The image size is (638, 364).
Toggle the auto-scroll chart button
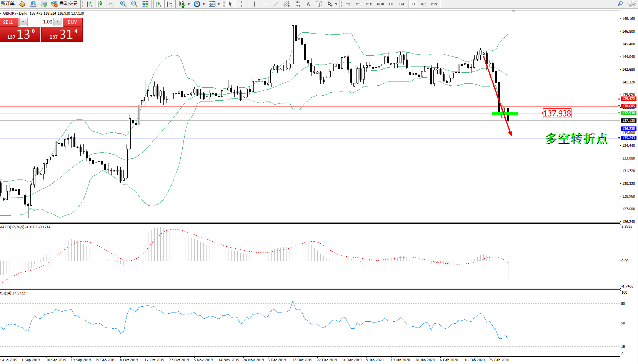[158, 4]
